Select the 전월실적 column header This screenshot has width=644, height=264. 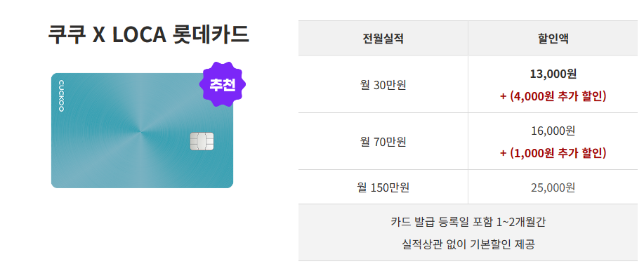coord(383,39)
